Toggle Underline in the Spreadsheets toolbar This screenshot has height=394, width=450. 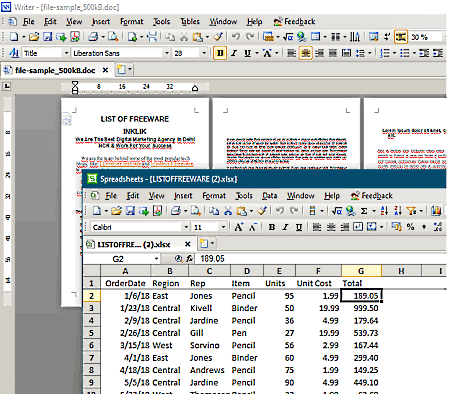[x=299, y=227]
